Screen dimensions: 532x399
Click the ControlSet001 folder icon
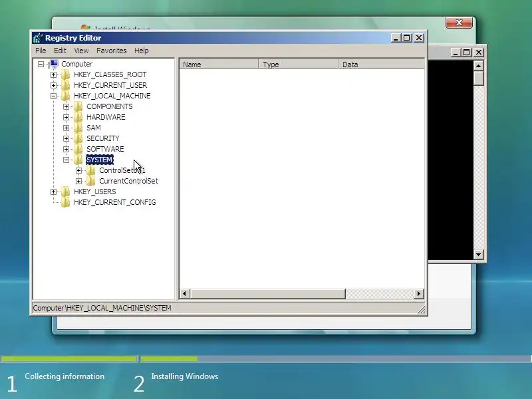(91, 170)
